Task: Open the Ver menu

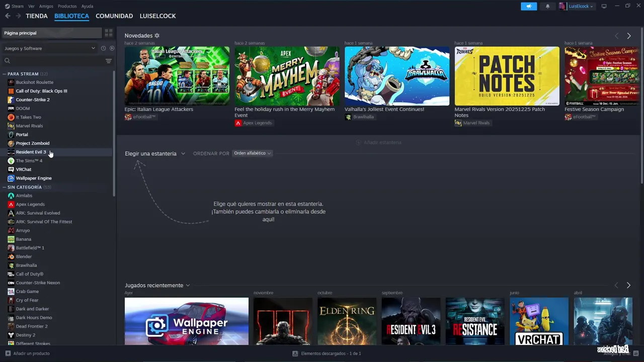Action: [31, 6]
